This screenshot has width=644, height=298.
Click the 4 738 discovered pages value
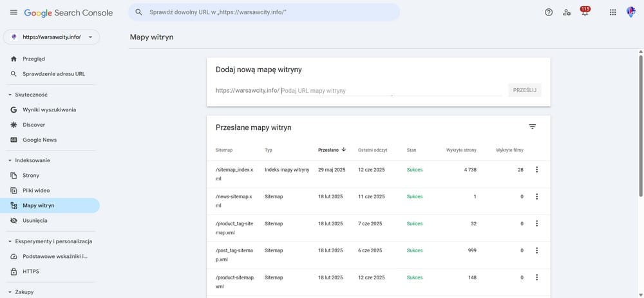[x=470, y=169]
